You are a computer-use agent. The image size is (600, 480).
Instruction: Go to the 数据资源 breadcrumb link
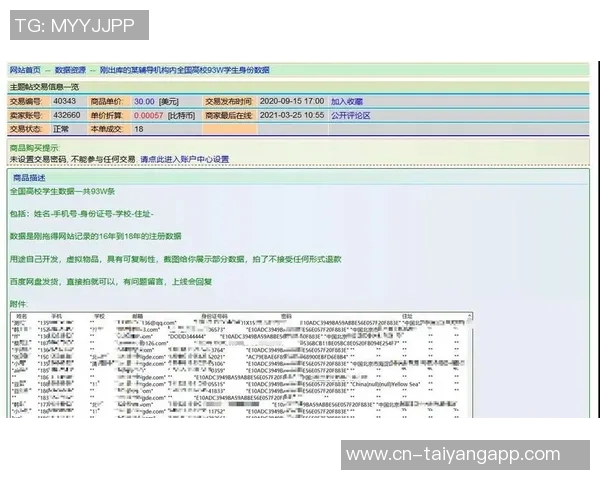click(x=70, y=70)
